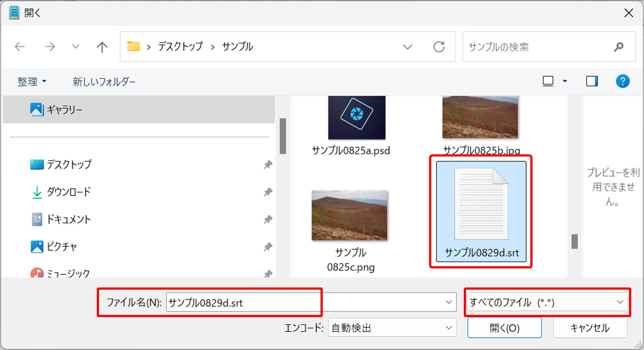
Task: Open the view options dropdown arrow
Action: pyautogui.click(x=565, y=81)
